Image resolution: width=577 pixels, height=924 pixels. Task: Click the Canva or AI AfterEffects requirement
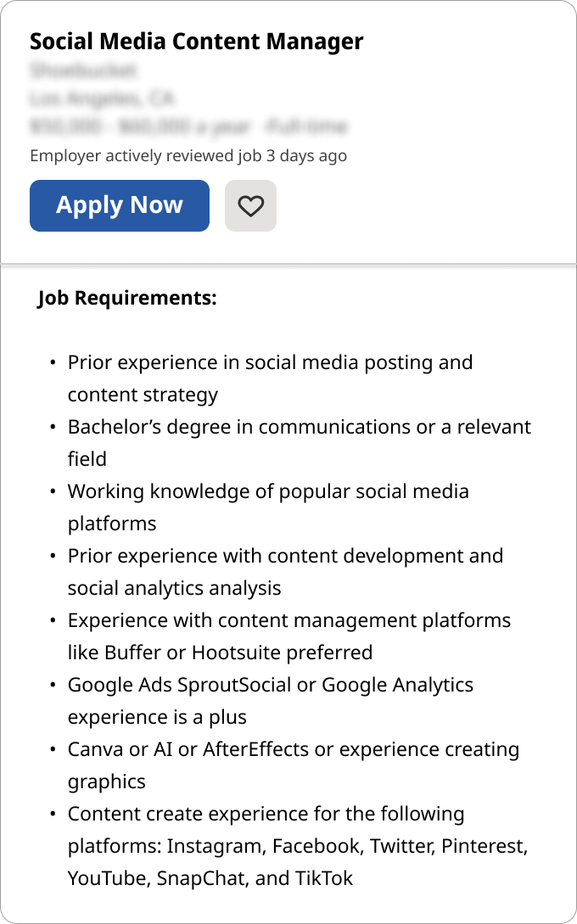pyautogui.click(x=293, y=750)
